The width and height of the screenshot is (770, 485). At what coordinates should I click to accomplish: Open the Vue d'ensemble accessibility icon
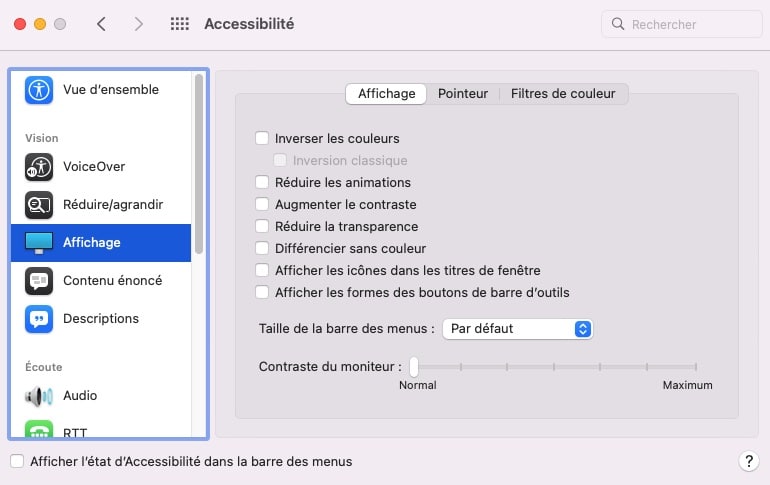[39, 90]
